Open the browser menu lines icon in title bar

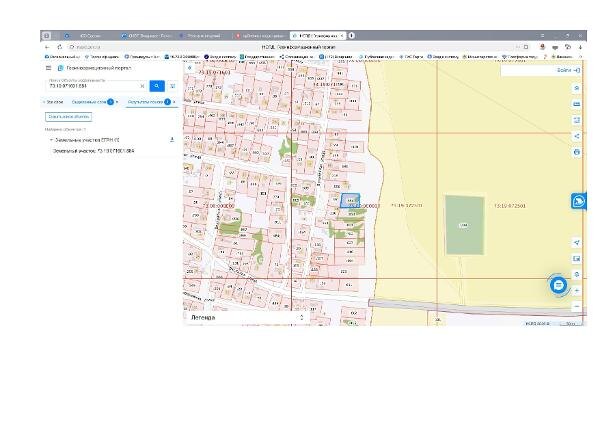click(x=542, y=36)
